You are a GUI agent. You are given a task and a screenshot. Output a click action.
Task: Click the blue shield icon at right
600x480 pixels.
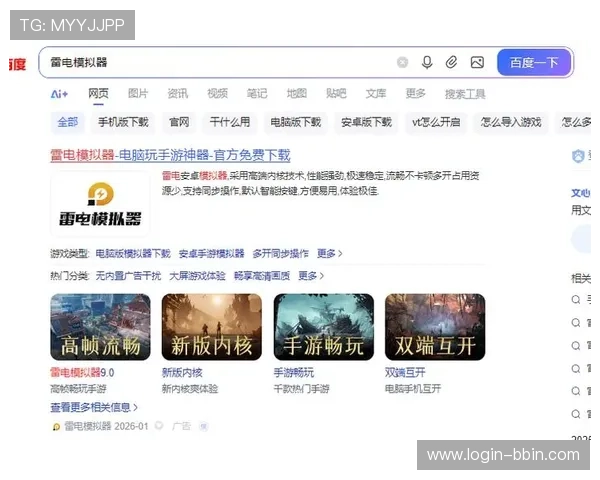578,156
